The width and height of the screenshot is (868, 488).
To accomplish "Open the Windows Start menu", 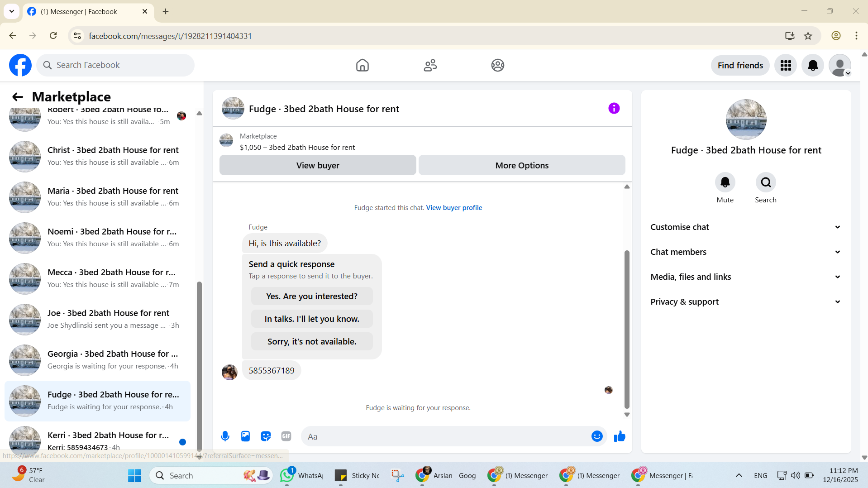I will click(134, 475).
